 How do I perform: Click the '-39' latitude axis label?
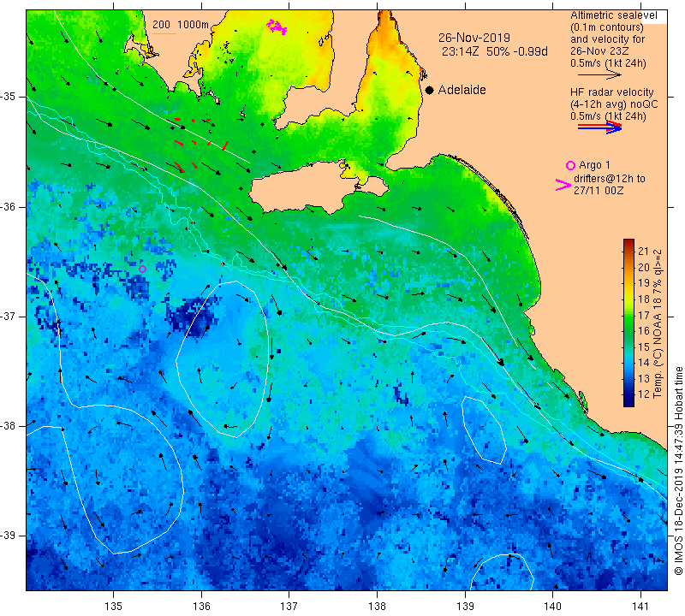[8, 536]
